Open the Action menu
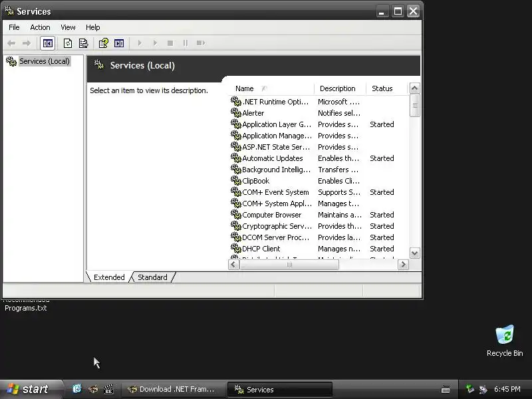532x399 pixels. 40,27
